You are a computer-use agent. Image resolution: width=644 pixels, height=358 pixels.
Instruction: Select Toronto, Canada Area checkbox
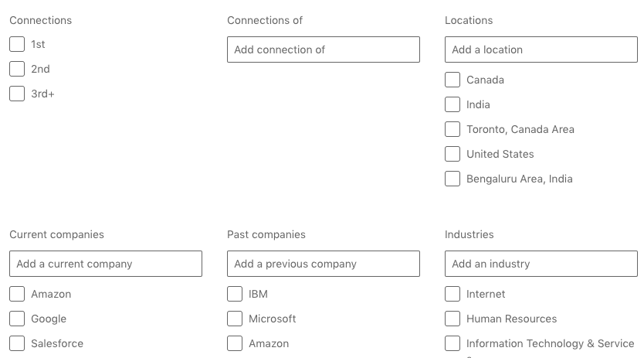[x=452, y=129]
